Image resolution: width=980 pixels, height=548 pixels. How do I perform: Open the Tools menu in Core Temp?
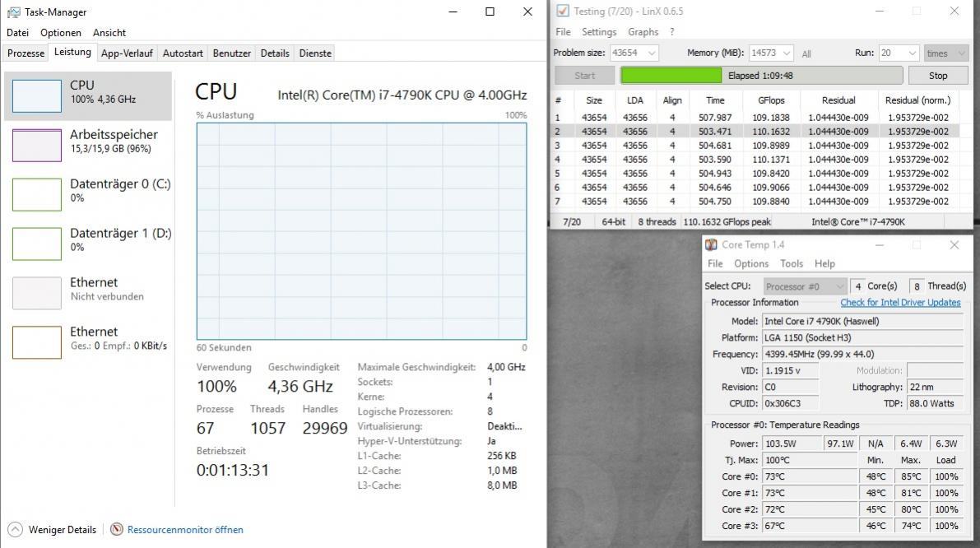point(792,263)
